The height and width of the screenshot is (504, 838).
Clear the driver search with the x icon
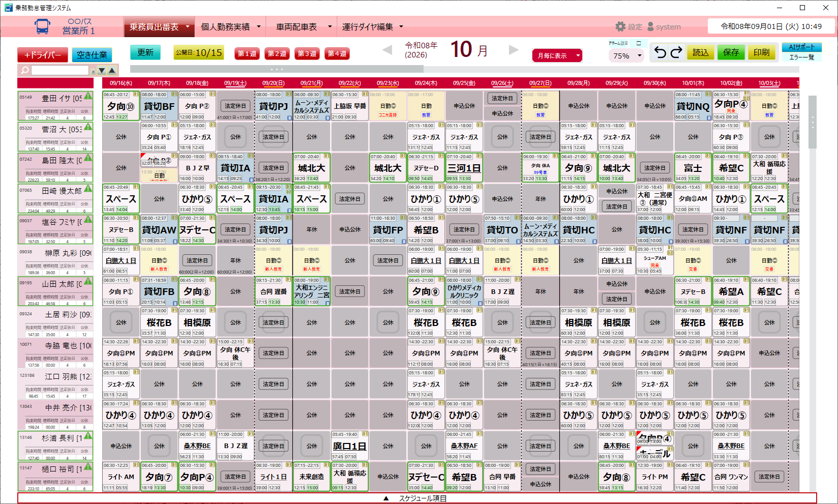tap(93, 72)
